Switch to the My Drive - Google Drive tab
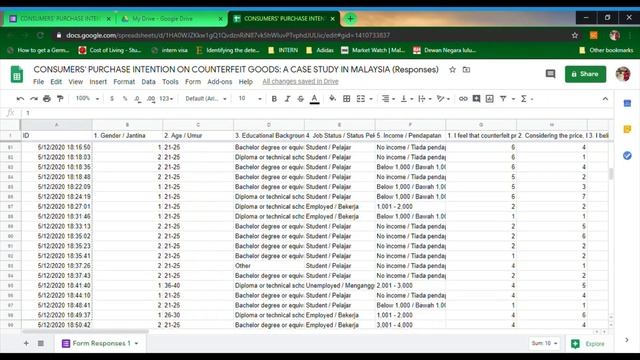 tap(171, 19)
